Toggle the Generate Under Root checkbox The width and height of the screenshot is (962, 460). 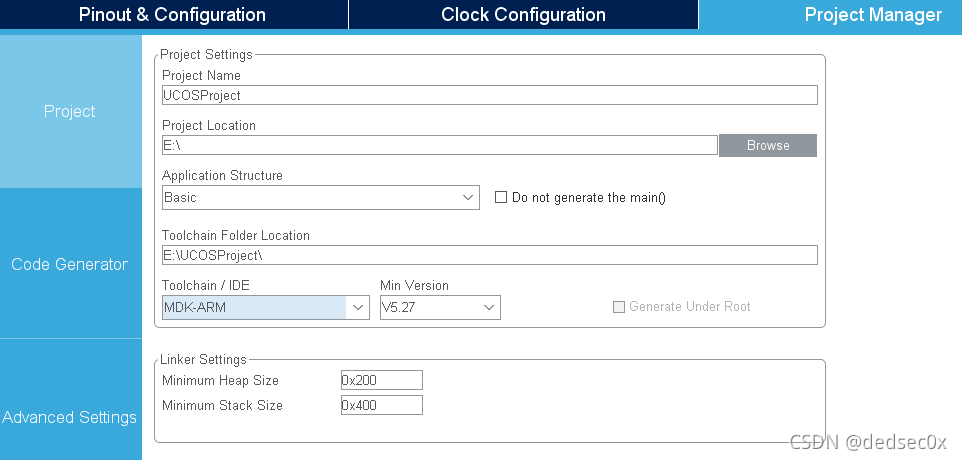(x=619, y=307)
